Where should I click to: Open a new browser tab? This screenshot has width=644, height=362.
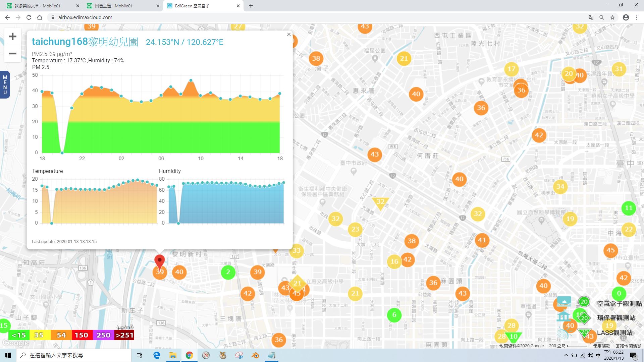click(251, 6)
